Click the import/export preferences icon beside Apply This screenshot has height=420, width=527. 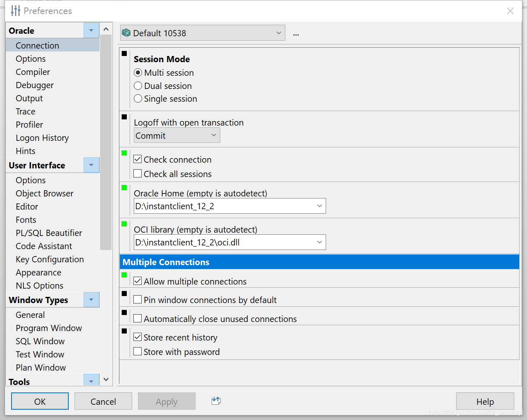[216, 400]
